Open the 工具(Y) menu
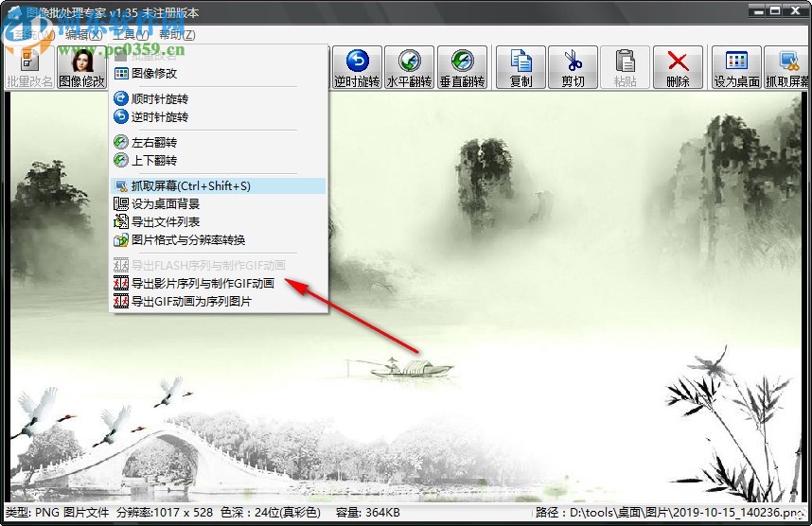 [x=131, y=35]
